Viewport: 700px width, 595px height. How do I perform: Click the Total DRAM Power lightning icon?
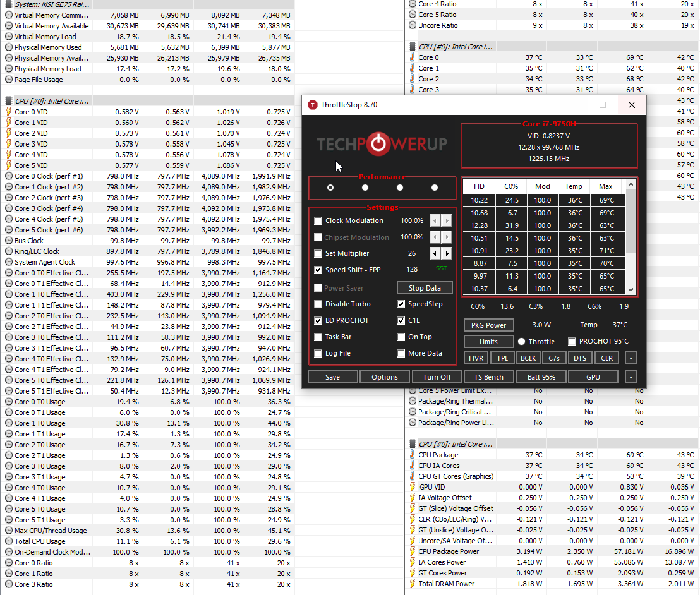click(412, 584)
